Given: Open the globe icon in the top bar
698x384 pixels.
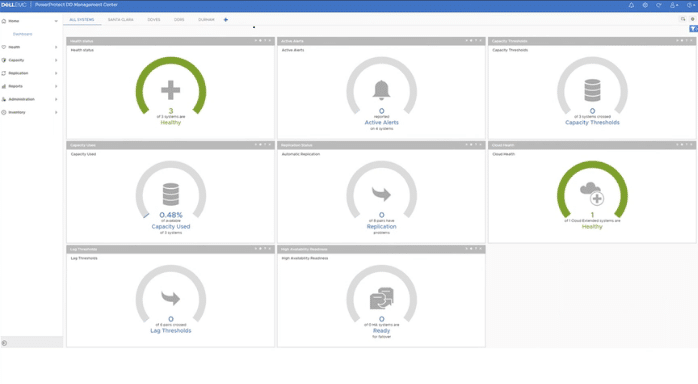Looking at the screenshot, I should coord(645,5).
